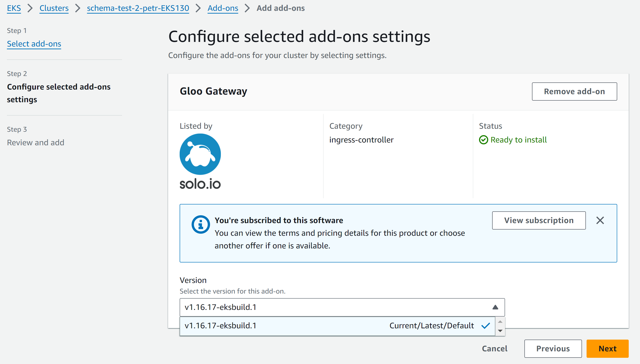Click the Ready to install check icon
The image size is (640, 364).
coord(483,140)
